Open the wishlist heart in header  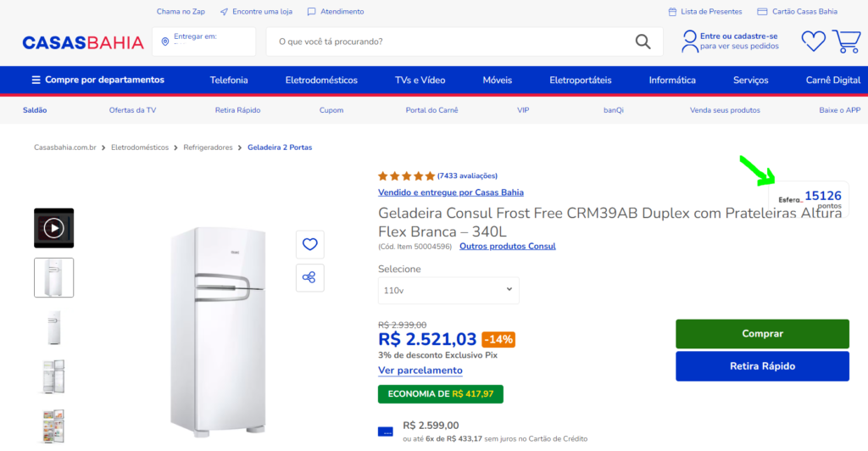[x=813, y=41]
